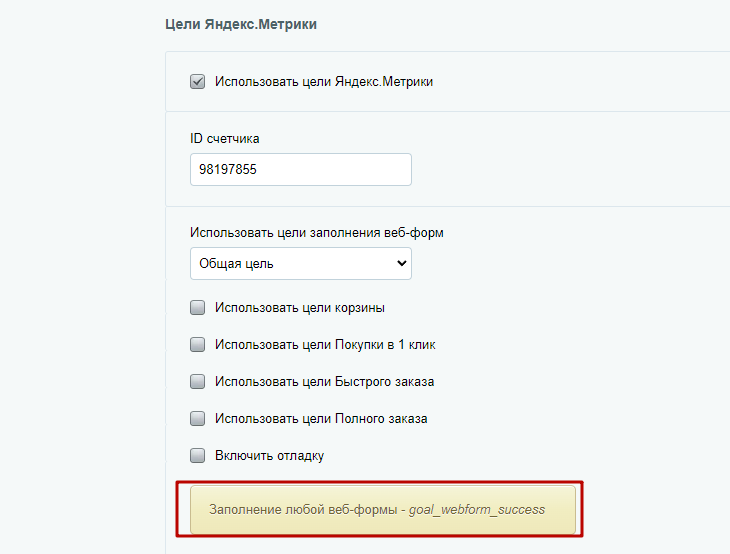Screen dimensions: 730x554
Task: Click the Цели Яндекс.Метрики section heading
Action: tap(241, 24)
